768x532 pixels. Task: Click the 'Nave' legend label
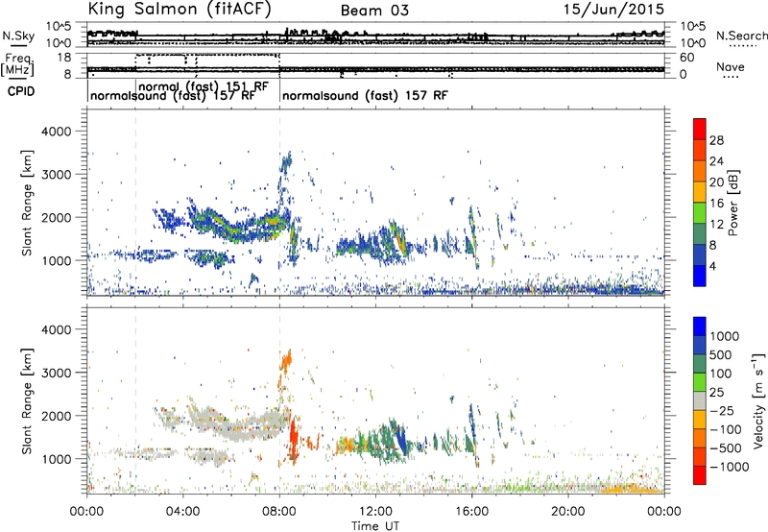730,66
